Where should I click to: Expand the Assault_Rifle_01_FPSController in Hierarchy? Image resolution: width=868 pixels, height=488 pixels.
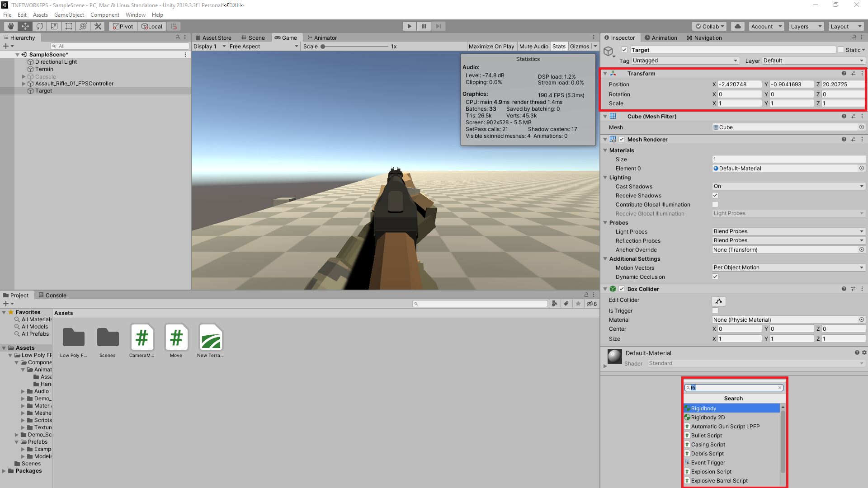23,83
